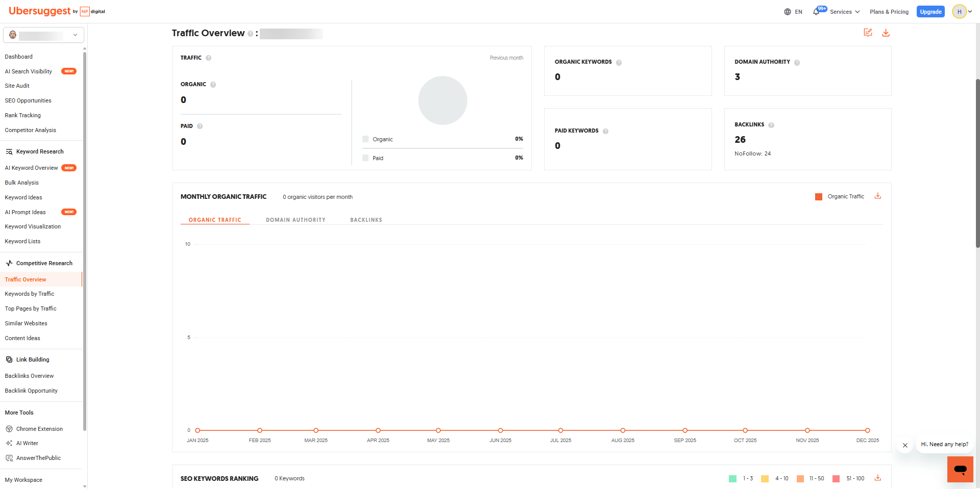
Task: Export SEO keywords ranking data icon
Action: point(878,478)
